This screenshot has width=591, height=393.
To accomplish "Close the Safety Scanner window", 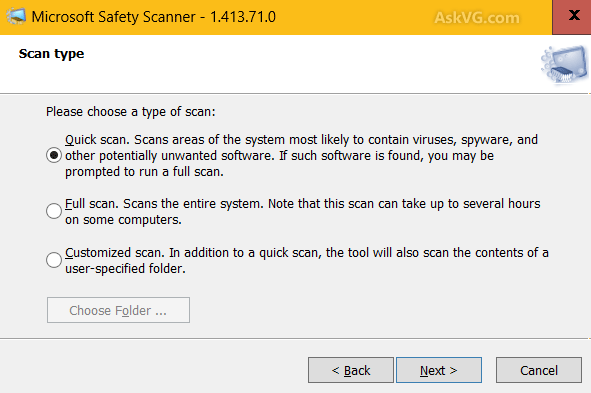I will click(572, 17).
